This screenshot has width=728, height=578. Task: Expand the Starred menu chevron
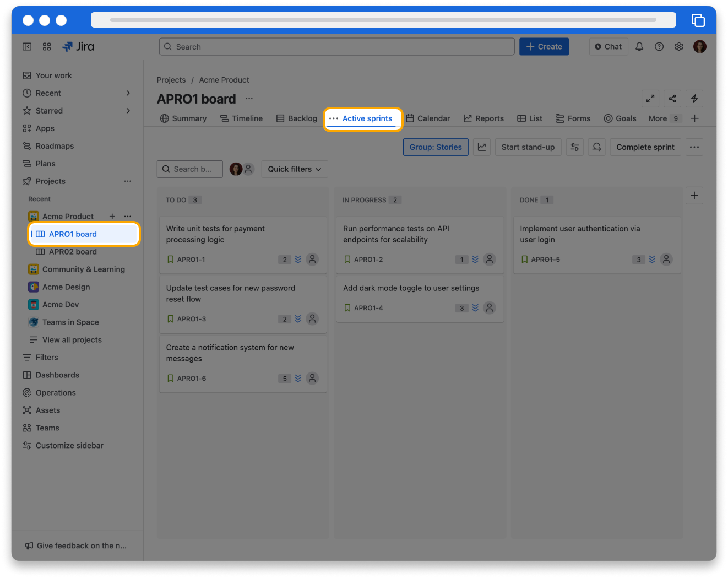[128, 111]
